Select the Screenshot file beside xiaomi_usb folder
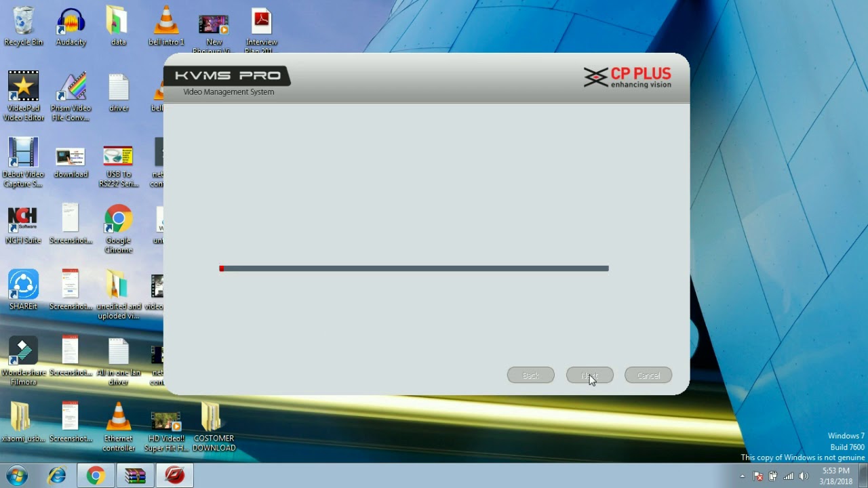868x488 pixels. click(x=71, y=422)
